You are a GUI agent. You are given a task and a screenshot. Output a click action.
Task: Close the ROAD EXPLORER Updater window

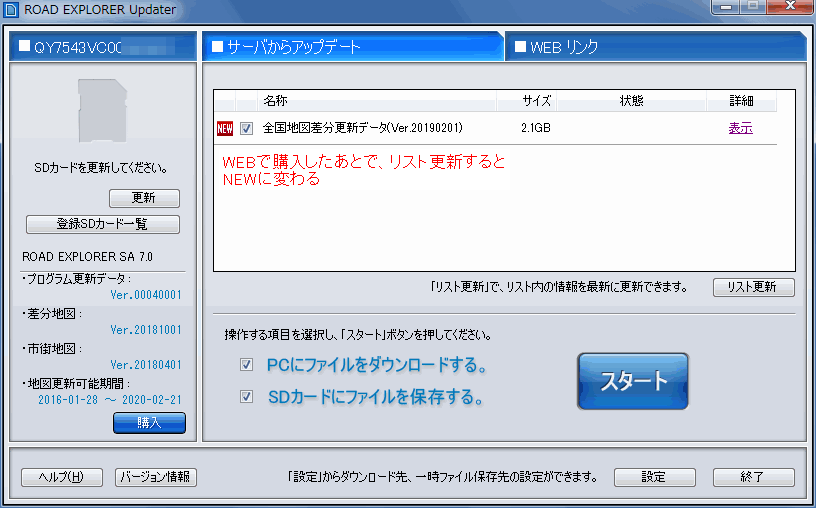click(790, 6)
